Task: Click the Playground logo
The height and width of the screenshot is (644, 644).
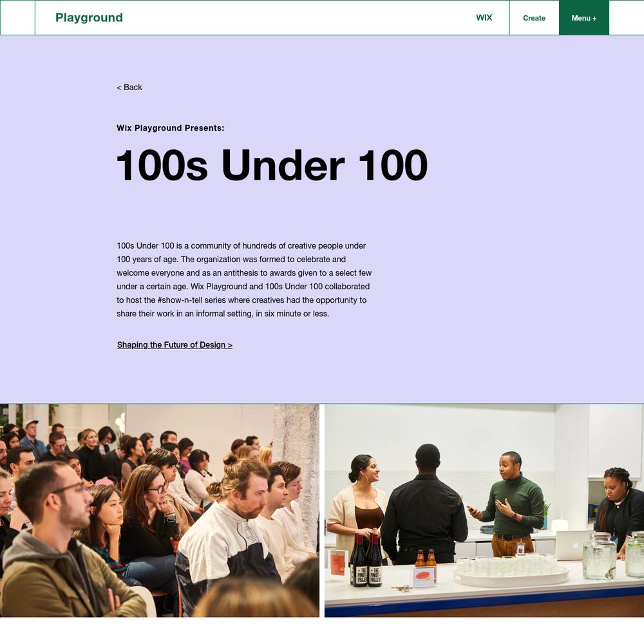Action: point(89,17)
